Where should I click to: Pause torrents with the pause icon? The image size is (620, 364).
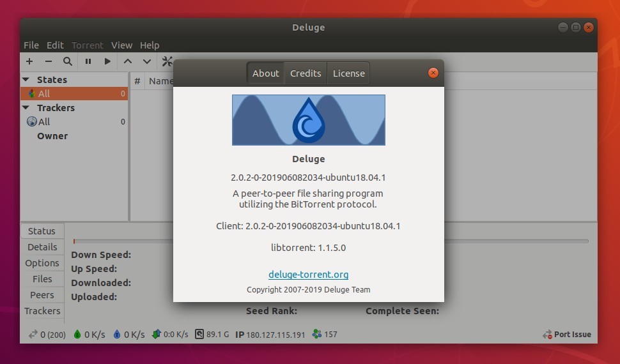pyautogui.click(x=88, y=61)
